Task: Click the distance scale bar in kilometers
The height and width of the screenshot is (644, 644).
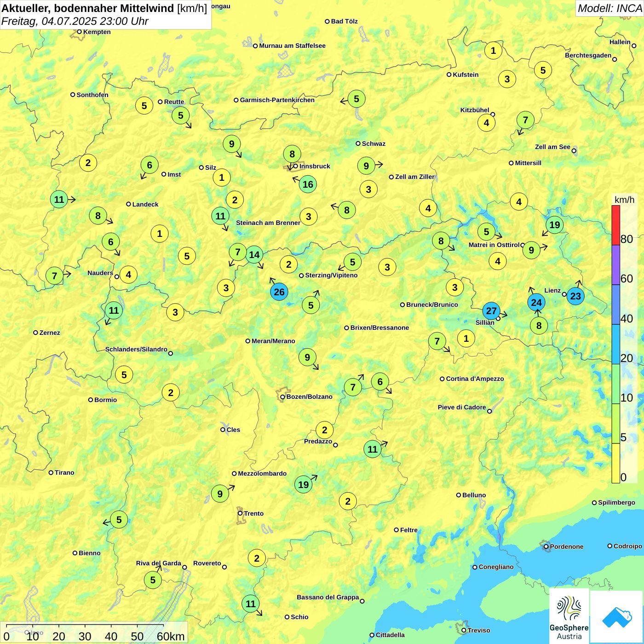Action: pos(94,632)
